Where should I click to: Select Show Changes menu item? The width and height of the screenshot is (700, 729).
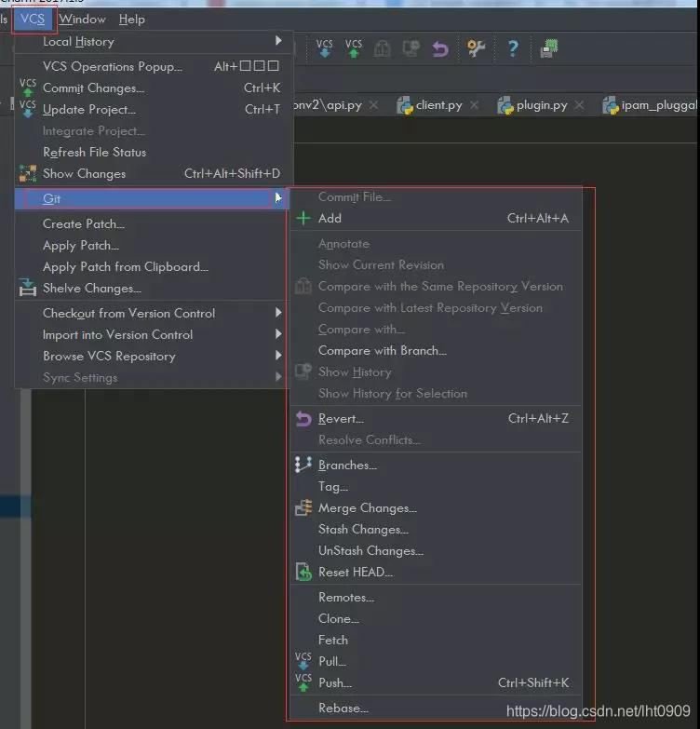click(x=154, y=173)
